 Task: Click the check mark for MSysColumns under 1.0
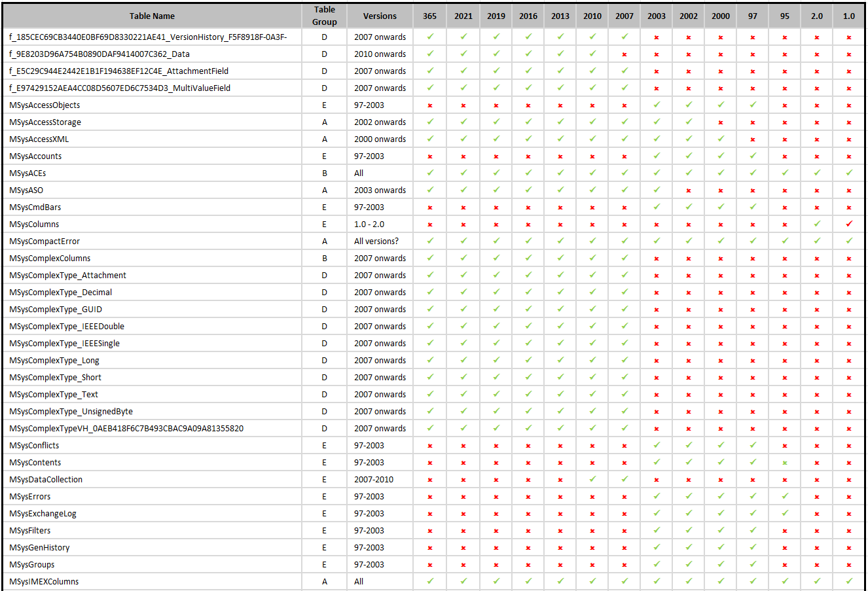point(849,224)
